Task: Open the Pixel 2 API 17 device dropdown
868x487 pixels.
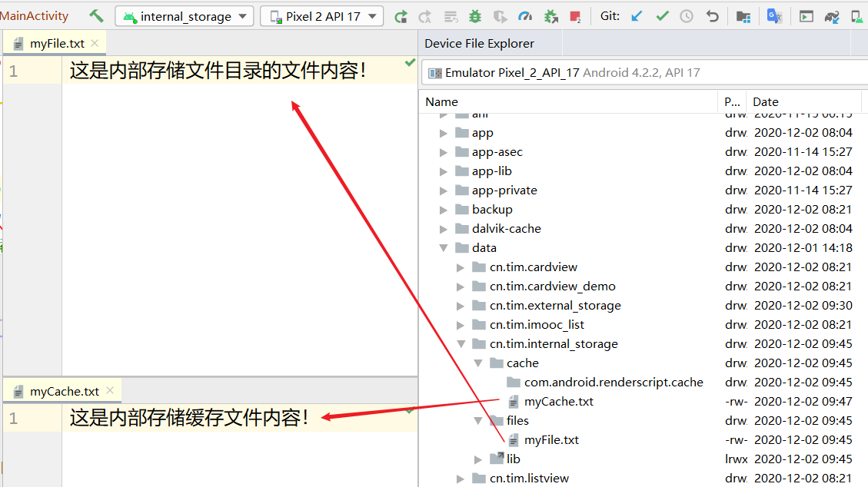Action: click(x=322, y=16)
